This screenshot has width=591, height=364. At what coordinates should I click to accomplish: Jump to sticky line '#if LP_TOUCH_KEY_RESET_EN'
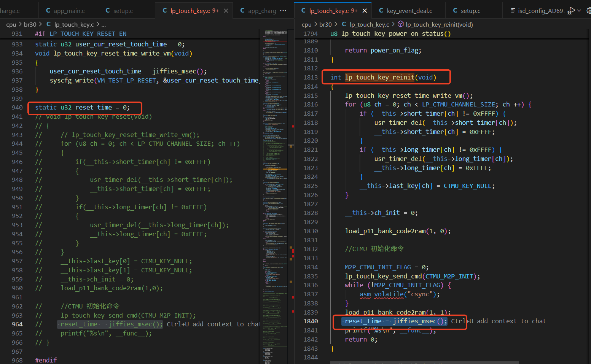(81, 33)
